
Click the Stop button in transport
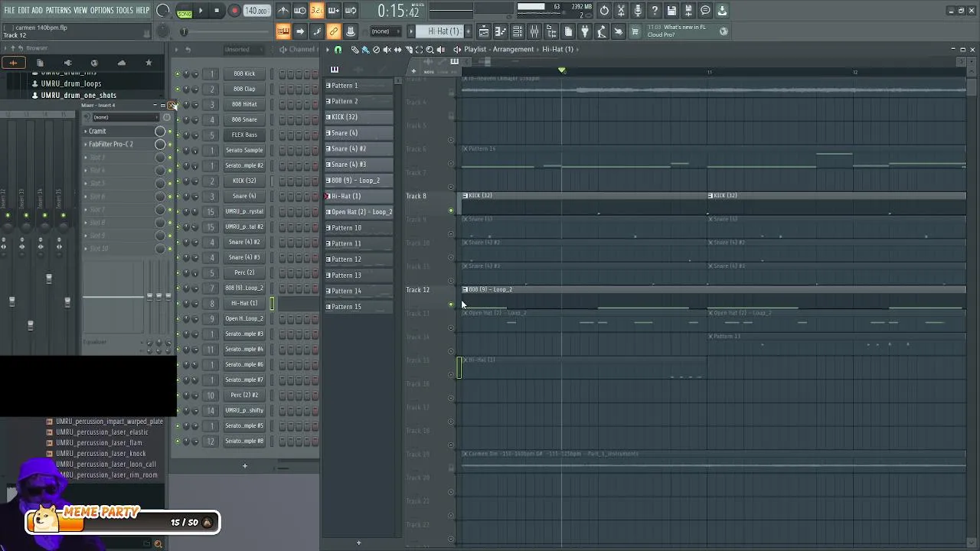point(217,11)
